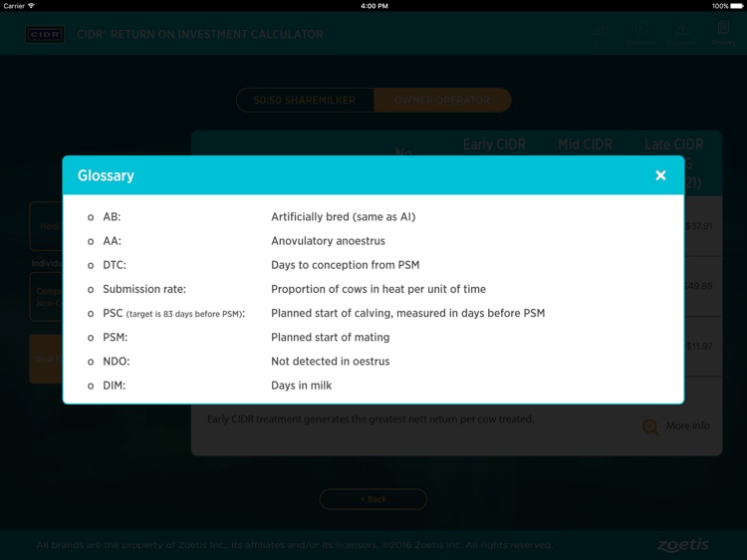Tap the Glossary dialog title

pyautogui.click(x=106, y=175)
